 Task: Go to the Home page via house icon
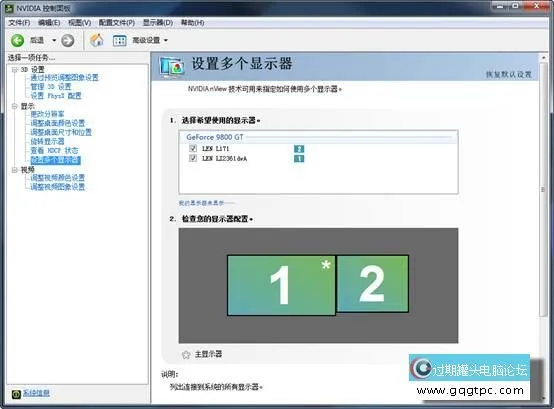(96, 40)
